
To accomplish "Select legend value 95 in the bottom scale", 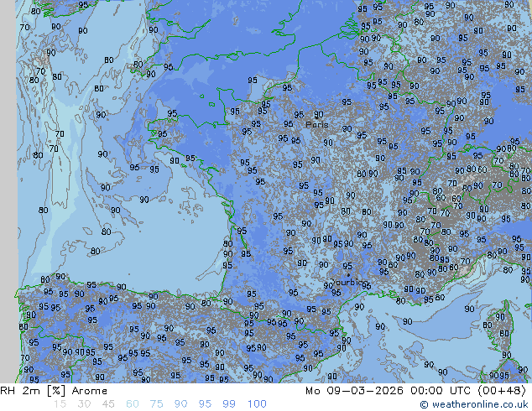I will coord(205,404).
